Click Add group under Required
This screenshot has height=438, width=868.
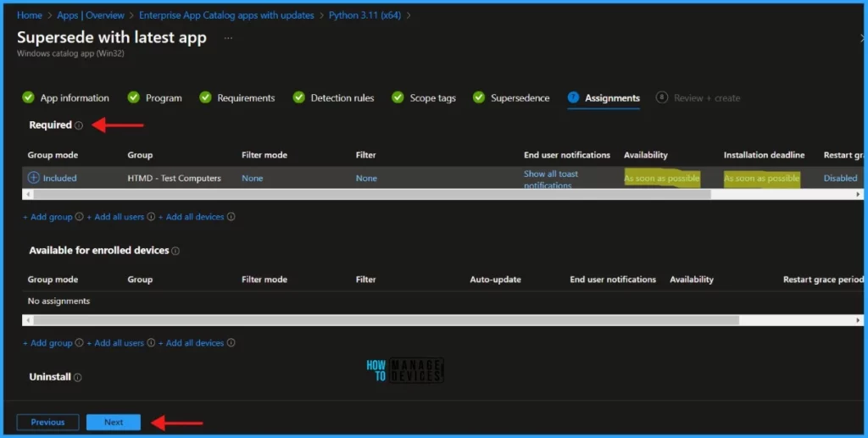coord(47,217)
